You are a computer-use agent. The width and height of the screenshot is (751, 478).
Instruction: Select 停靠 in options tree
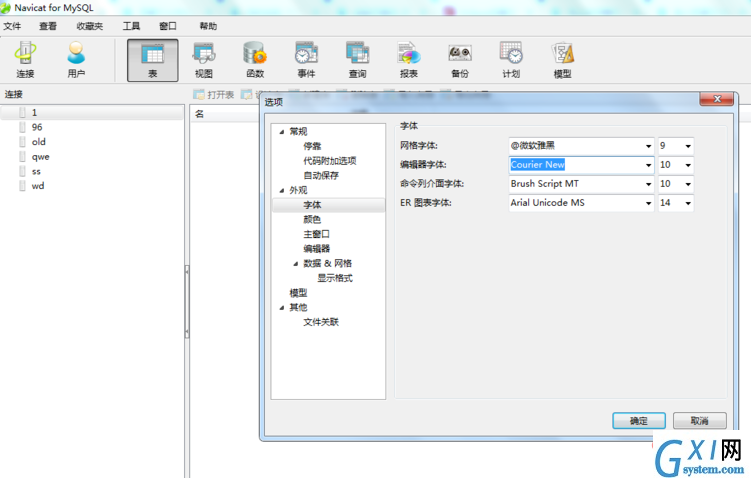tap(312, 146)
